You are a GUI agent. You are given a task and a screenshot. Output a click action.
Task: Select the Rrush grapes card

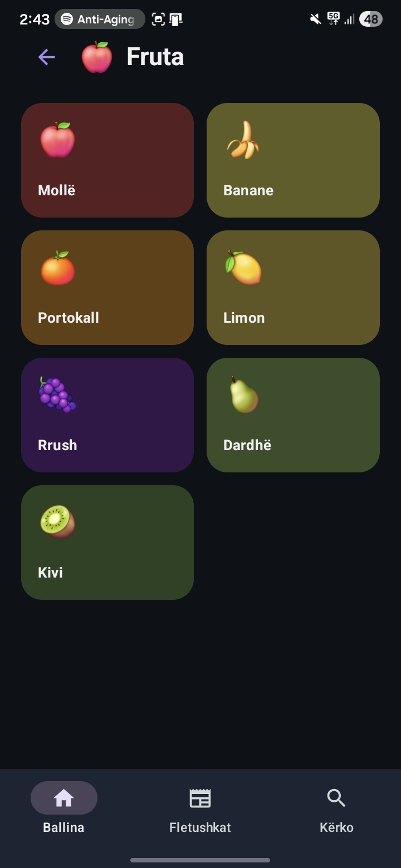[x=107, y=415]
